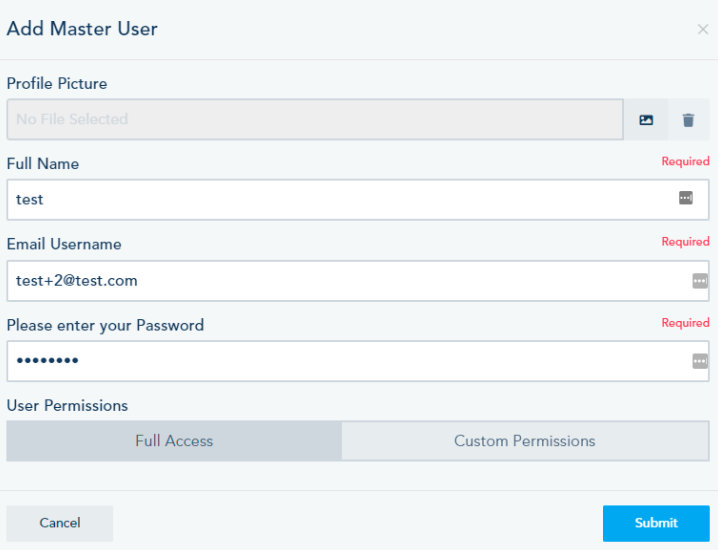Click the autofill icon in Email Username field
The height and width of the screenshot is (550, 718).
(700, 281)
